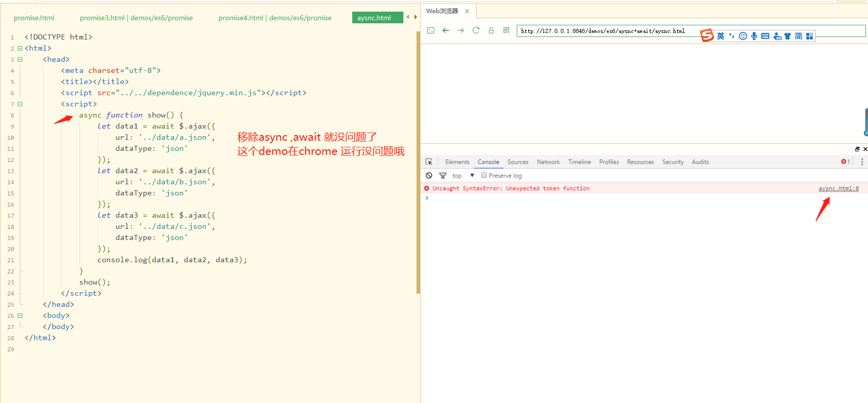Click the red error icon on console message
This screenshot has height=403, width=868.
pos(427,188)
